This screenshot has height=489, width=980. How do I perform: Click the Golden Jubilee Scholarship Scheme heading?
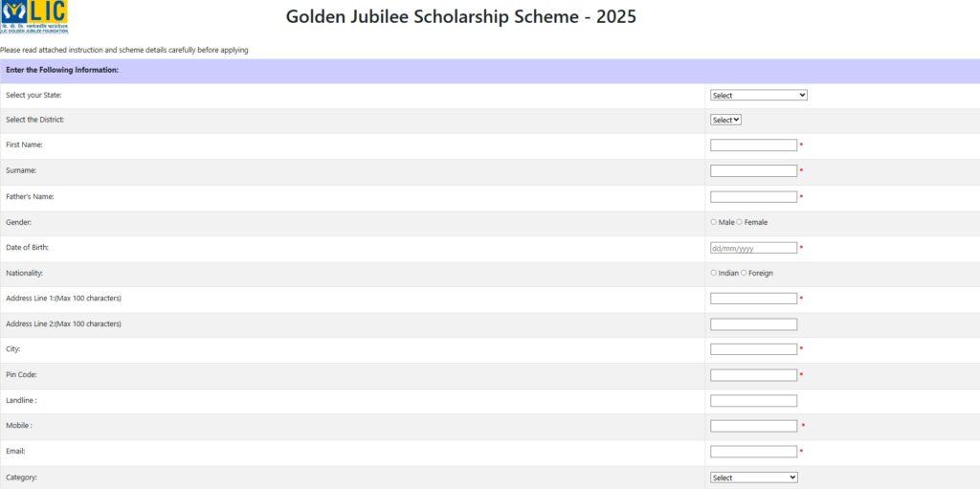click(460, 16)
